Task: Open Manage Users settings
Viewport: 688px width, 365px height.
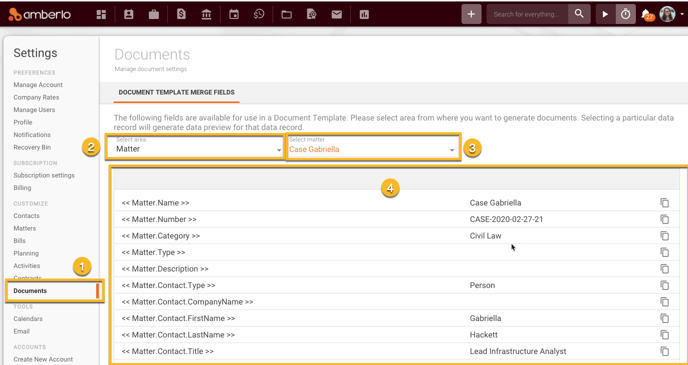Action: click(34, 110)
